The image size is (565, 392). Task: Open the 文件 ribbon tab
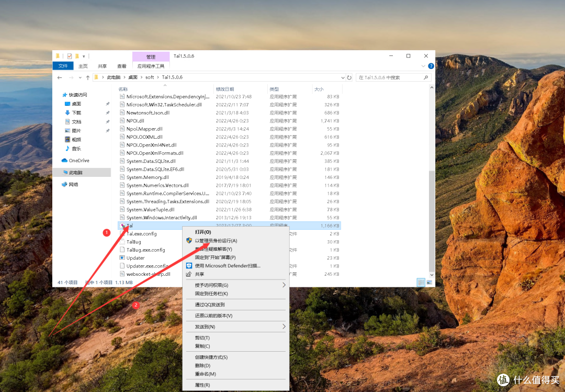coord(63,66)
